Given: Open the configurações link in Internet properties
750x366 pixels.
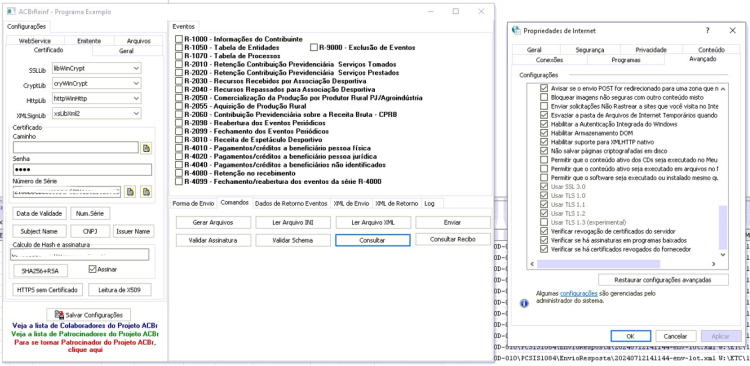Looking at the screenshot, I should 578,293.
